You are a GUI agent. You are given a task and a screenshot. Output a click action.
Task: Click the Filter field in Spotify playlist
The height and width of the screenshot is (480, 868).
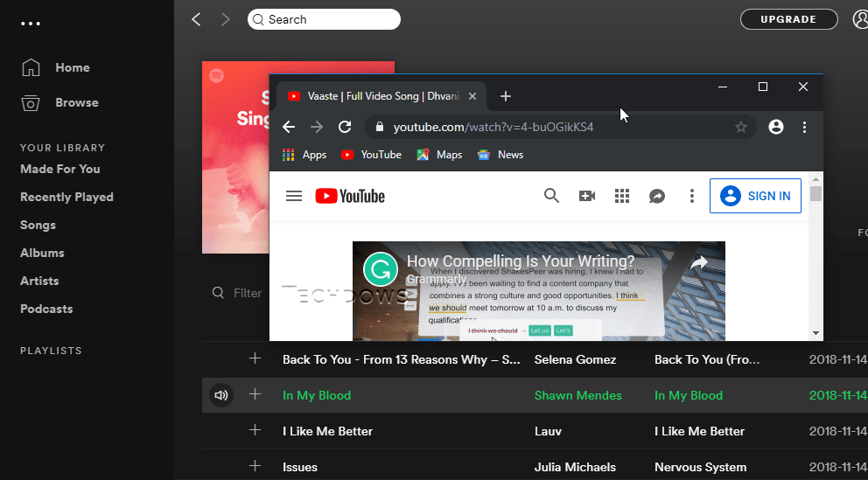pos(238,293)
